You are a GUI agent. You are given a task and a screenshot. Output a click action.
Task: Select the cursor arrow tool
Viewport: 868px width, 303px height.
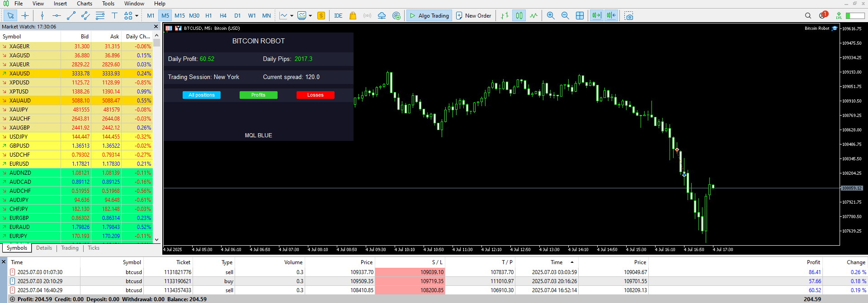pyautogui.click(x=10, y=16)
